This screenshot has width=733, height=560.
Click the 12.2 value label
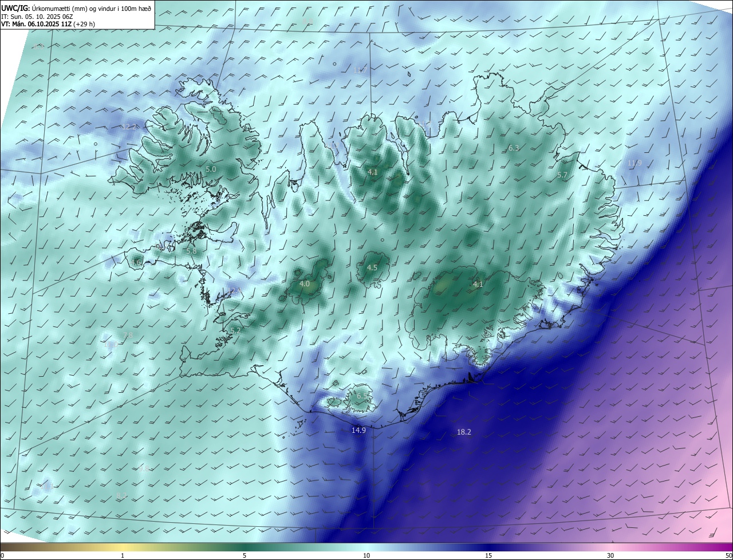coord(130,127)
